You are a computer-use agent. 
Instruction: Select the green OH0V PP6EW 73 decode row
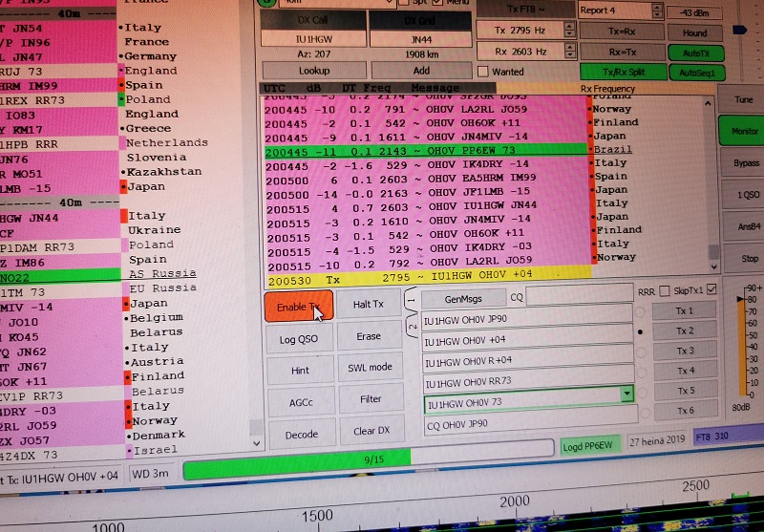425,150
